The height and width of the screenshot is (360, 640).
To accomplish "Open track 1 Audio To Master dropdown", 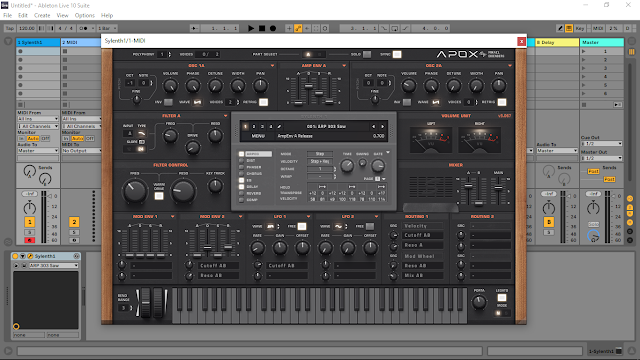I will 38,151.
